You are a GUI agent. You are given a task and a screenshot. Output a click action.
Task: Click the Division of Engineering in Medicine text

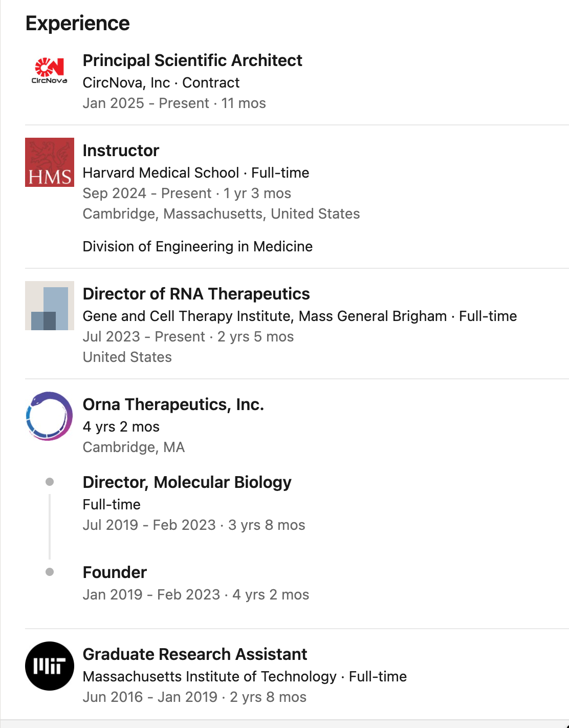tap(198, 247)
